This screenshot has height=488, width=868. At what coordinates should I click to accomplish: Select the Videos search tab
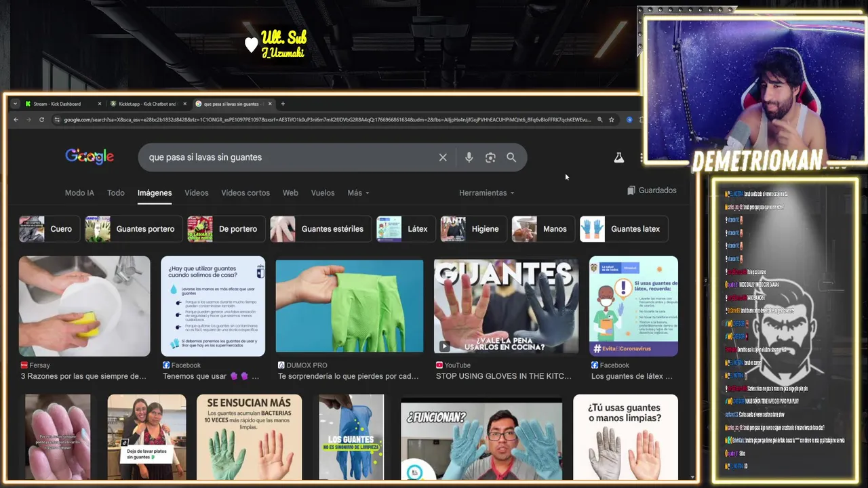(197, 193)
